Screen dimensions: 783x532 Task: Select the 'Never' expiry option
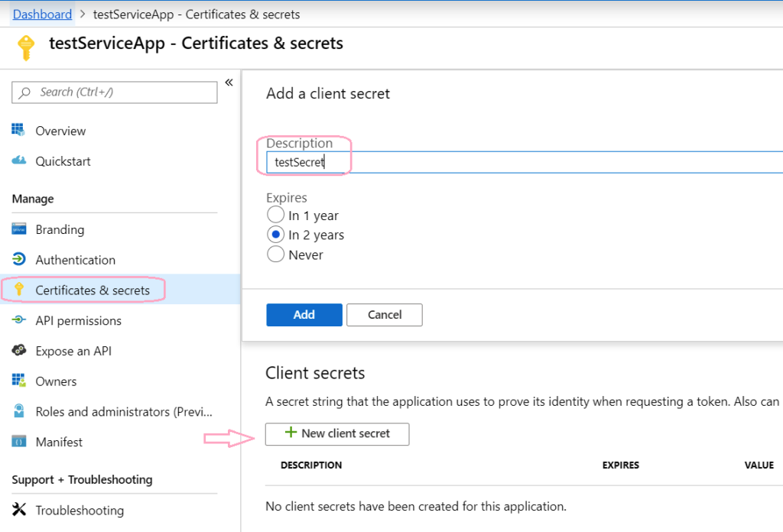coord(275,254)
